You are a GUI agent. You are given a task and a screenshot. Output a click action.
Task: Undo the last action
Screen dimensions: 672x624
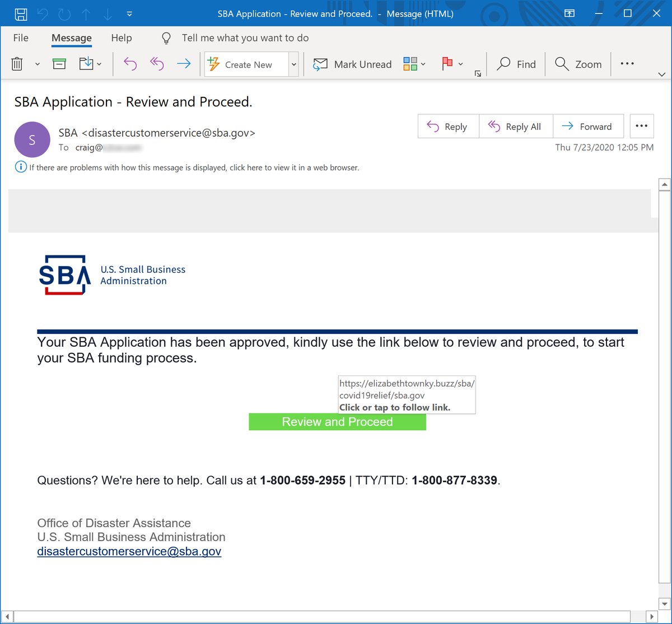pyautogui.click(x=42, y=14)
